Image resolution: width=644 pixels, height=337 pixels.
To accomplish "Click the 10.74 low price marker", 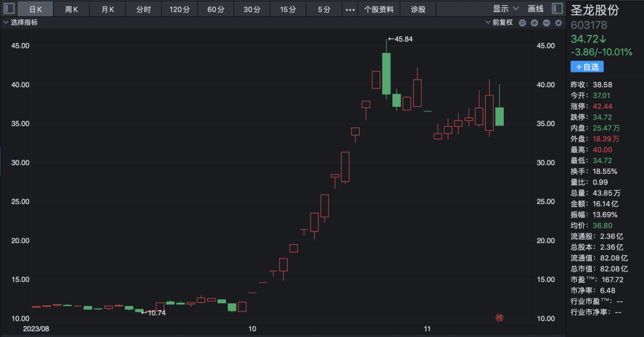I will (x=153, y=313).
